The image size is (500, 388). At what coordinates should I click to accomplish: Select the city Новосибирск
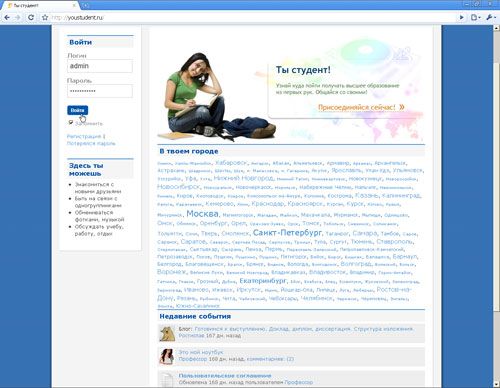tap(178, 187)
